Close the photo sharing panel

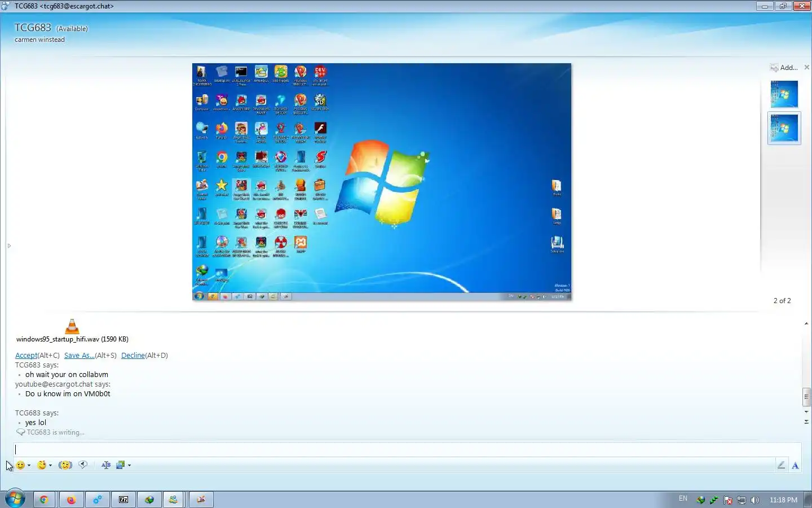806,67
